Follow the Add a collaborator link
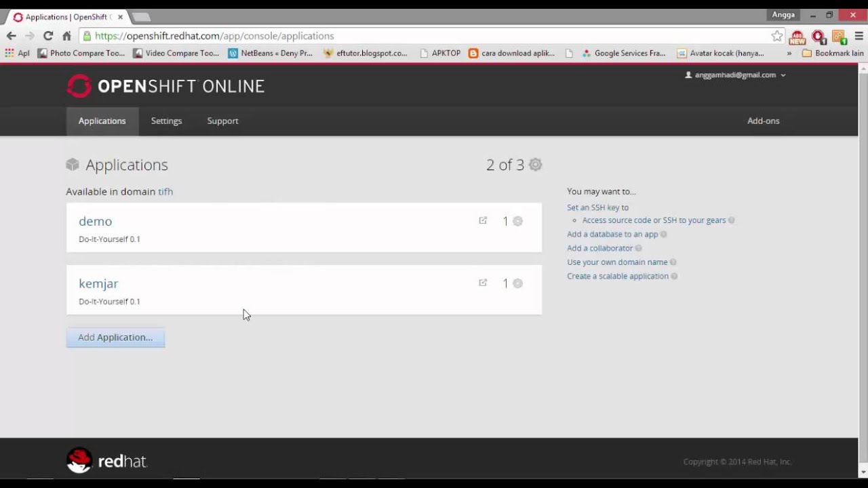868x488 pixels. [x=599, y=248]
